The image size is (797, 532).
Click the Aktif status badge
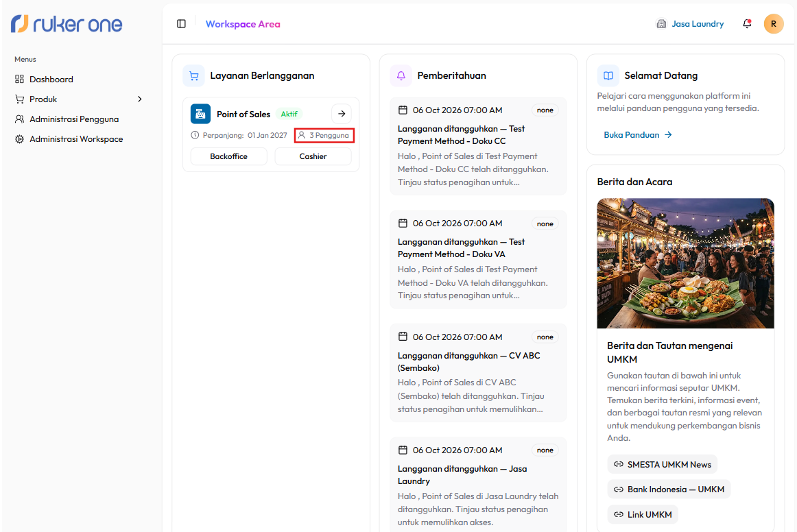[289, 114]
